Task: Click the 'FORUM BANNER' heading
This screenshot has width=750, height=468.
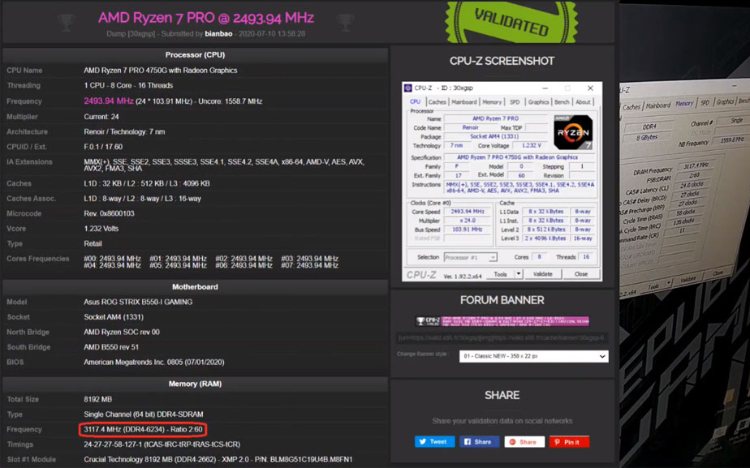Action: pyautogui.click(x=502, y=301)
